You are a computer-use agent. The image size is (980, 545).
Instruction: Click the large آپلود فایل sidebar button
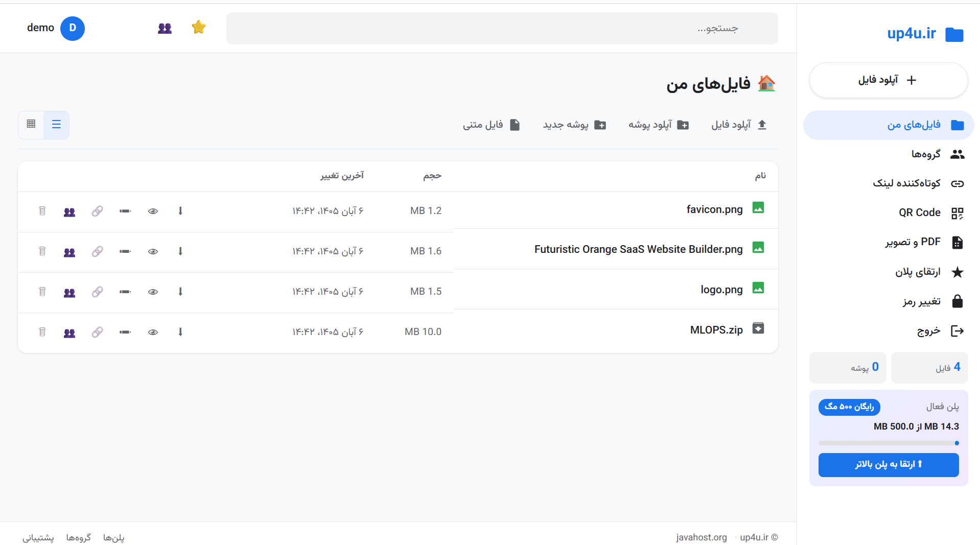(x=889, y=80)
